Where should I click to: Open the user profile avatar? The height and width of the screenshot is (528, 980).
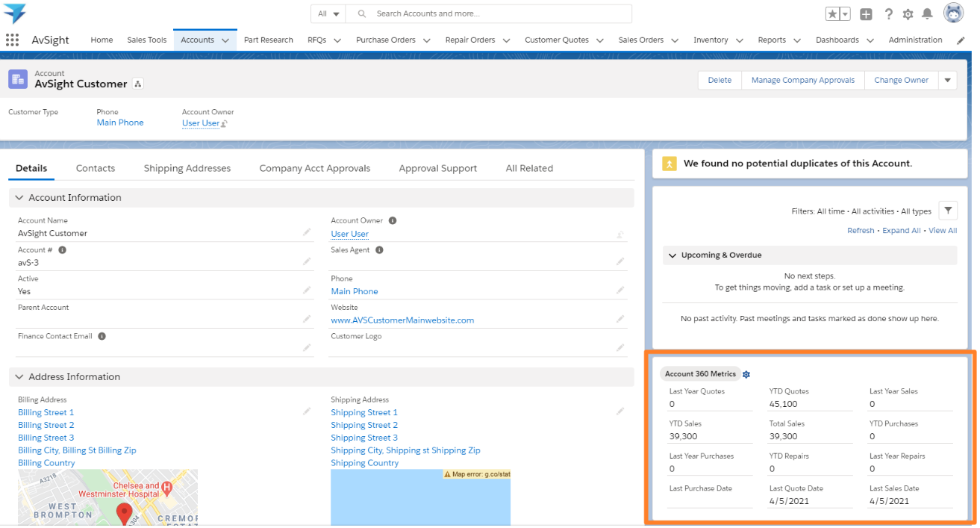click(x=953, y=13)
